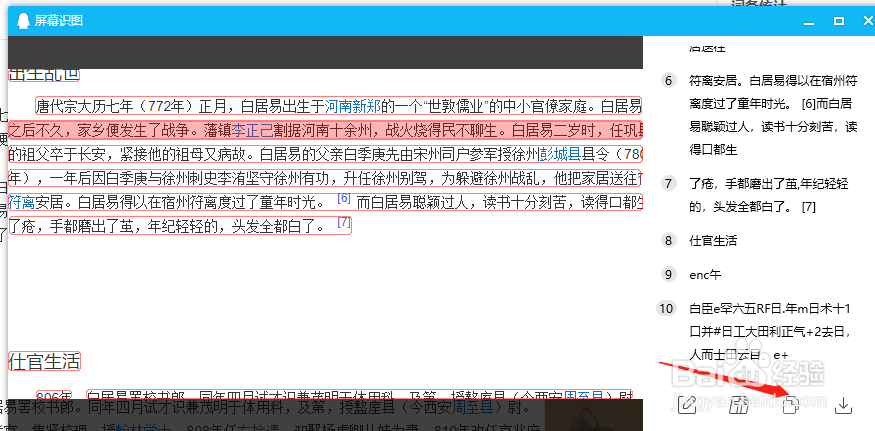Select the line starting 的祖父卒于长安

tap(325, 154)
